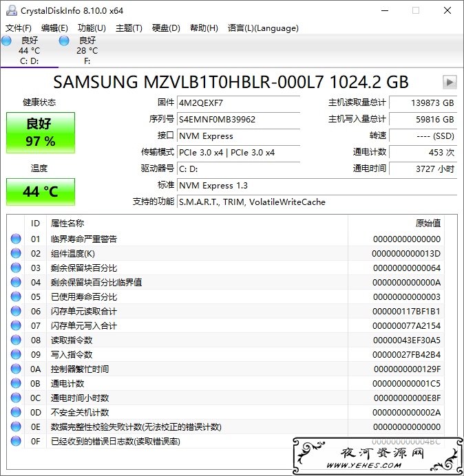Click the 44 °C temperature button
The width and height of the screenshot is (464, 476).
(x=41, y=192)
